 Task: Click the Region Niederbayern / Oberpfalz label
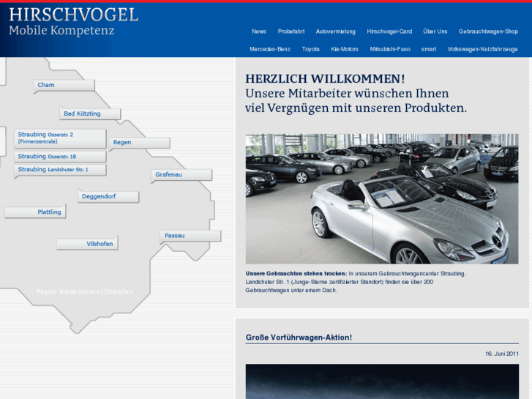pos(84,291)
